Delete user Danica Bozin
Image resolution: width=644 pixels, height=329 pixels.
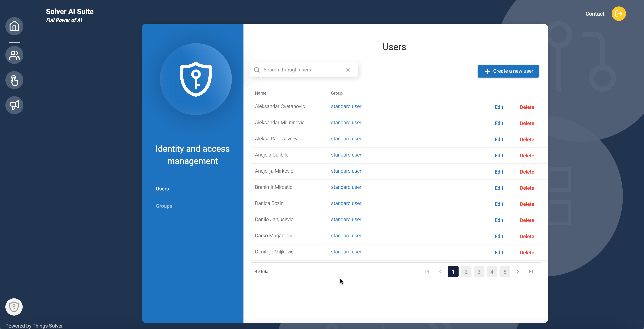[527, 204]
